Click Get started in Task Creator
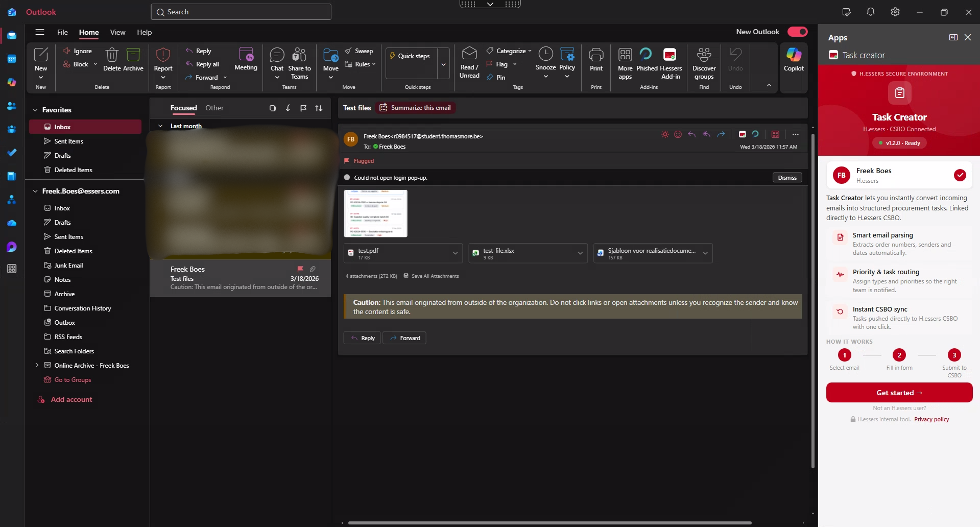Screen dimensions: 980x527 pyautogui.click(x=899, y=393)
